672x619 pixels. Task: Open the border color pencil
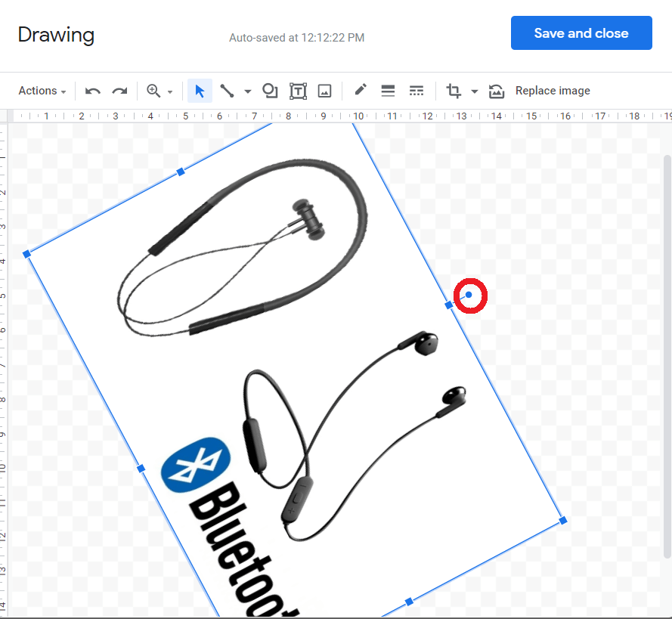(x=361, y=90)
